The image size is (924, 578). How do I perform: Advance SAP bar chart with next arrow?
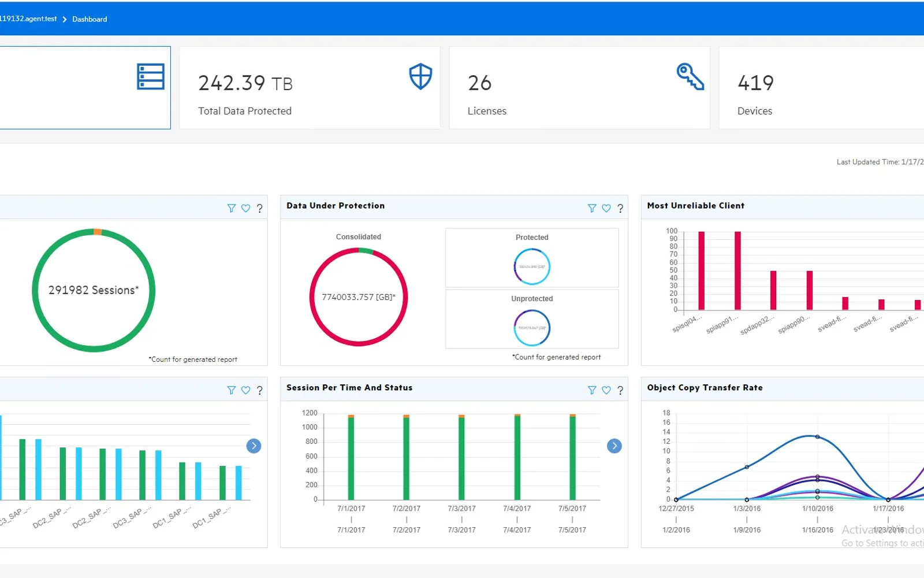pos(254,446)
